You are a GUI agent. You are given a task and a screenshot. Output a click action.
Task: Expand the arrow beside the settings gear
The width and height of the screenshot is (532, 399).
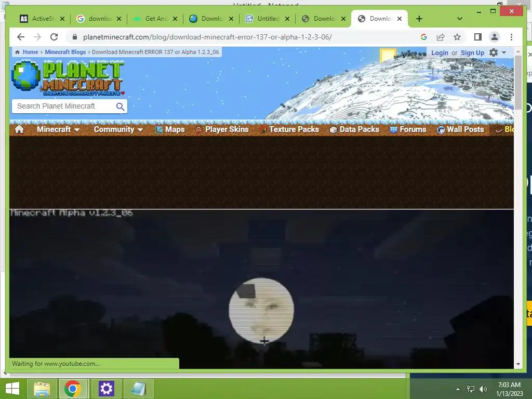(504, 52)
